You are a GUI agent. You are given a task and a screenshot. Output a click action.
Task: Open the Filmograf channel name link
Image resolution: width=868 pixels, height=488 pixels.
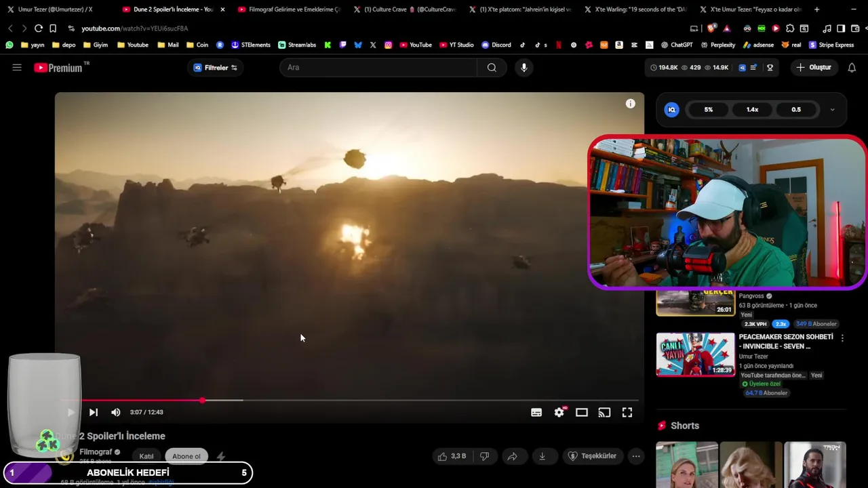(96, 452)
